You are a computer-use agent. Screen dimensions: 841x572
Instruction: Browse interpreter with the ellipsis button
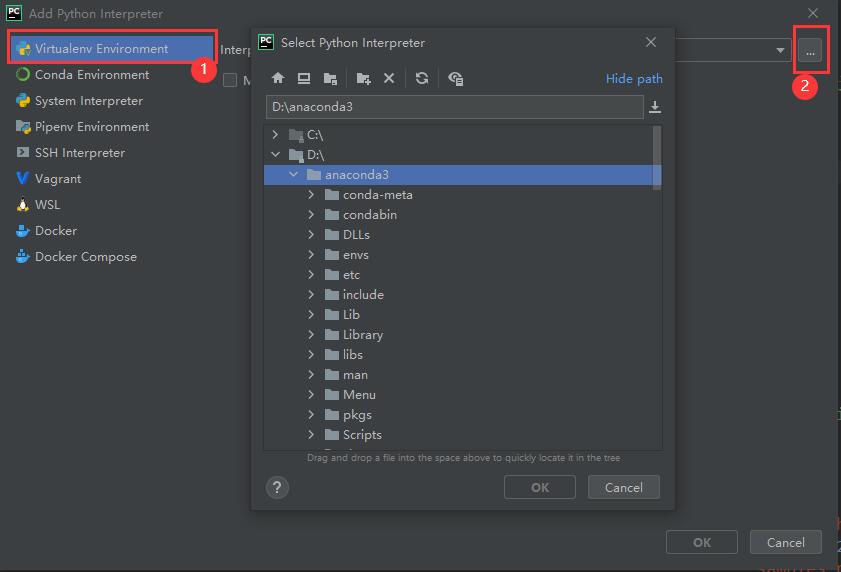[x=809, y=52]
